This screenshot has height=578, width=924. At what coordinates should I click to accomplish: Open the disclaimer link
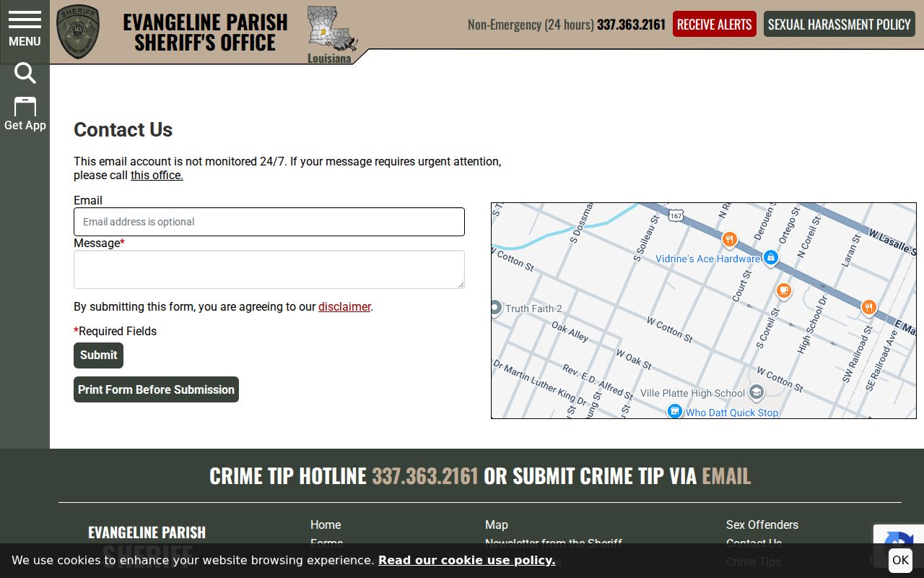coord(344,307)
